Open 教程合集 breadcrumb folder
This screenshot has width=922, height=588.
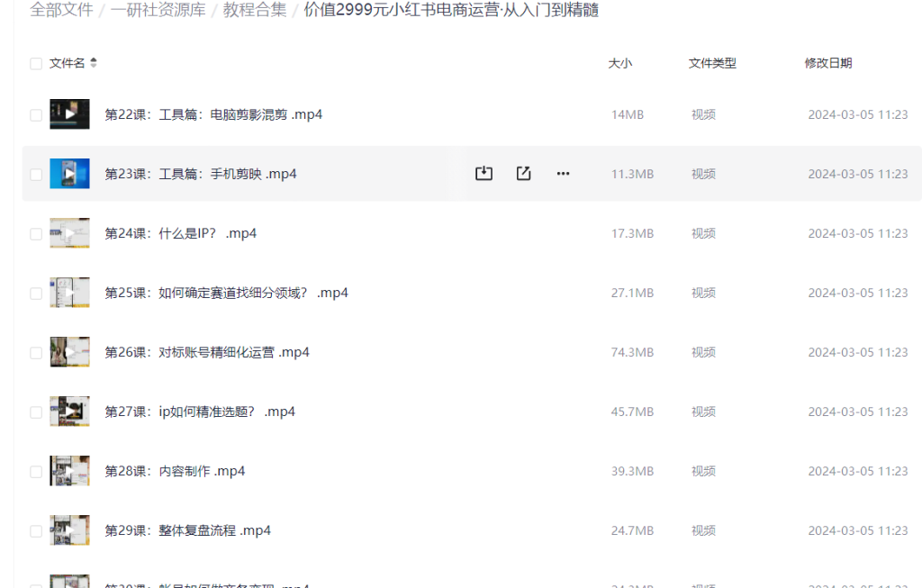(255, 11)
